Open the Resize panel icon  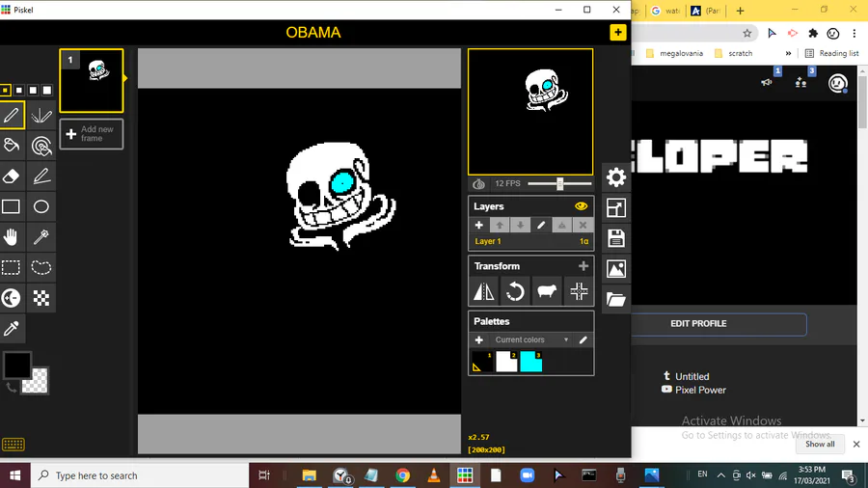pos(615,208)
